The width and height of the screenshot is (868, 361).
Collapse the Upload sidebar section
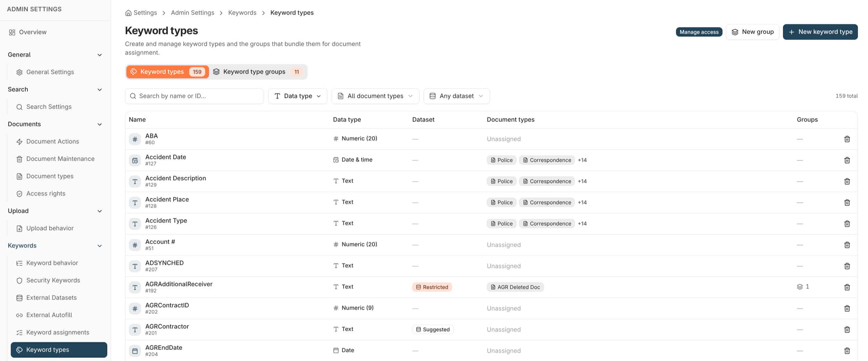100,211
